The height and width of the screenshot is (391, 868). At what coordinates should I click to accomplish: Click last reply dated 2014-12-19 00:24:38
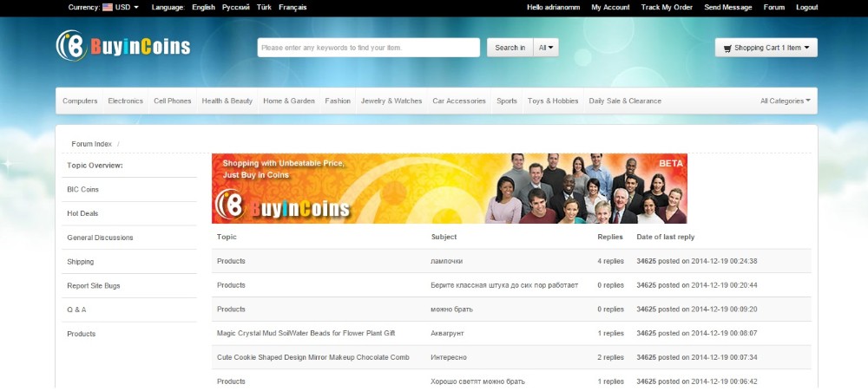(x=697, y=261)
